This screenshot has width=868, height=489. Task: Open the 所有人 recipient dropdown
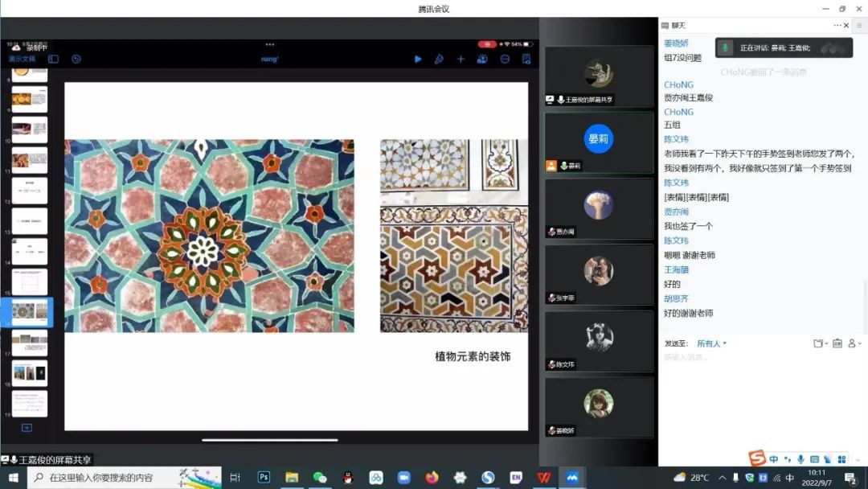[x=711, y=343]
